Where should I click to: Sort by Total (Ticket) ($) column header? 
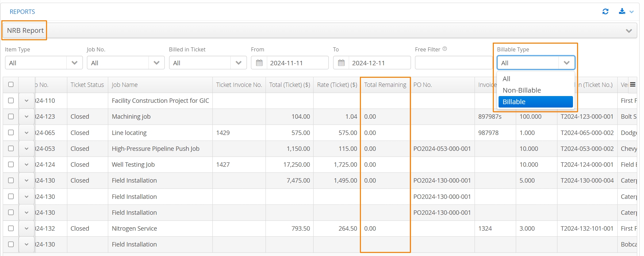pos(290,85)
